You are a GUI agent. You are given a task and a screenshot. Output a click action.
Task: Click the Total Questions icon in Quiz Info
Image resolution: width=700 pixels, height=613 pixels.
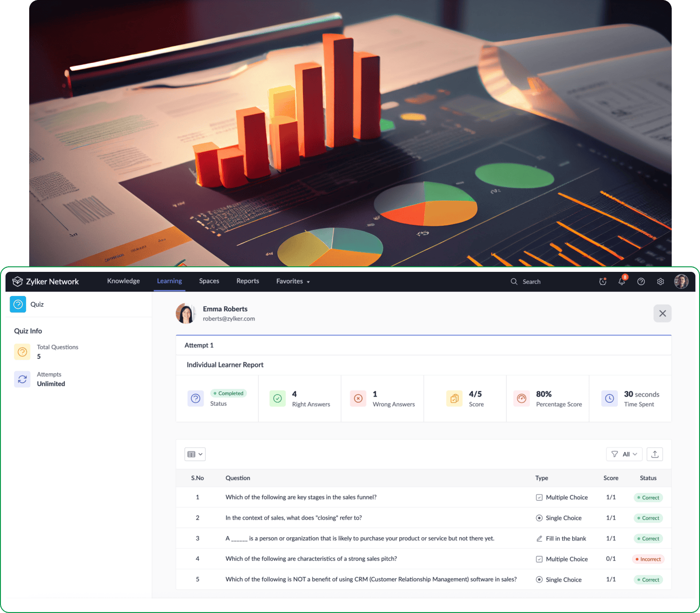[x=22, y=352]
